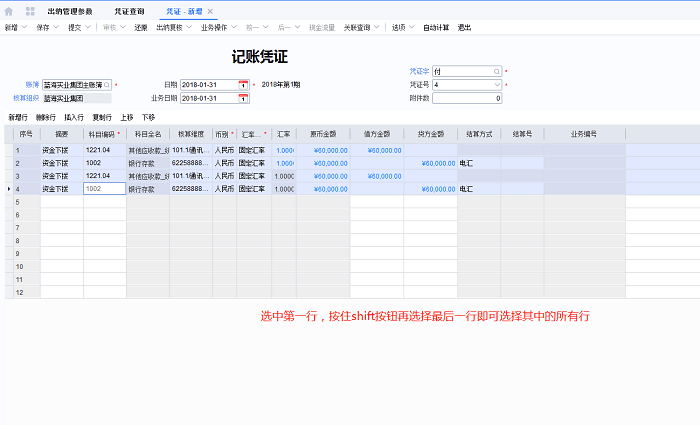Click 1221.04 code in row 3
This screenshot has height=425, width=700.
[98, 176]
